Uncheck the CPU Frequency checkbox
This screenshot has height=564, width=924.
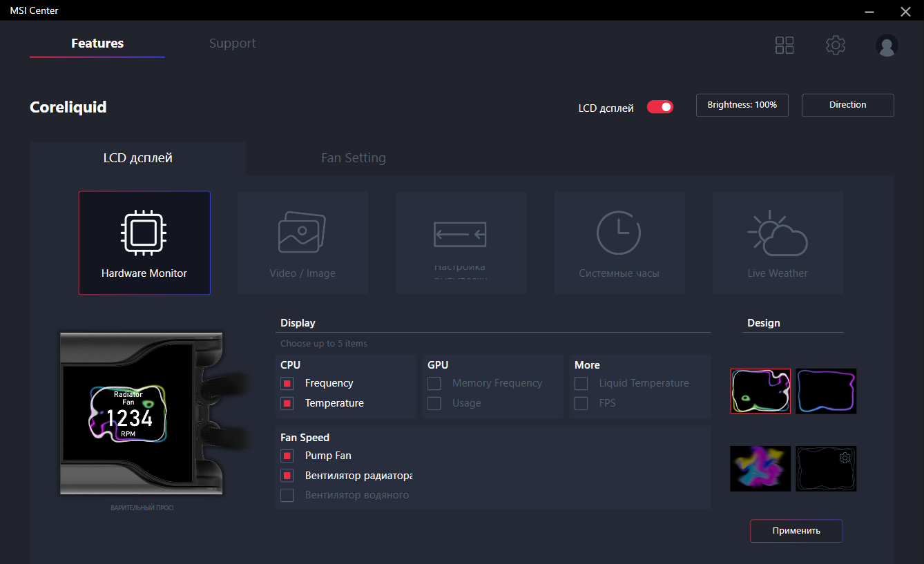[x=287, y=383]
